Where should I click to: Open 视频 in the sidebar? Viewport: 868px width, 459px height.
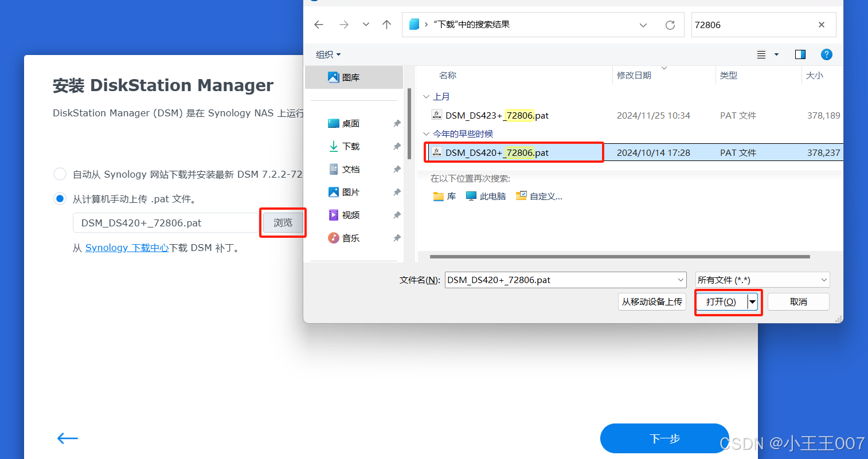[351, 215]
